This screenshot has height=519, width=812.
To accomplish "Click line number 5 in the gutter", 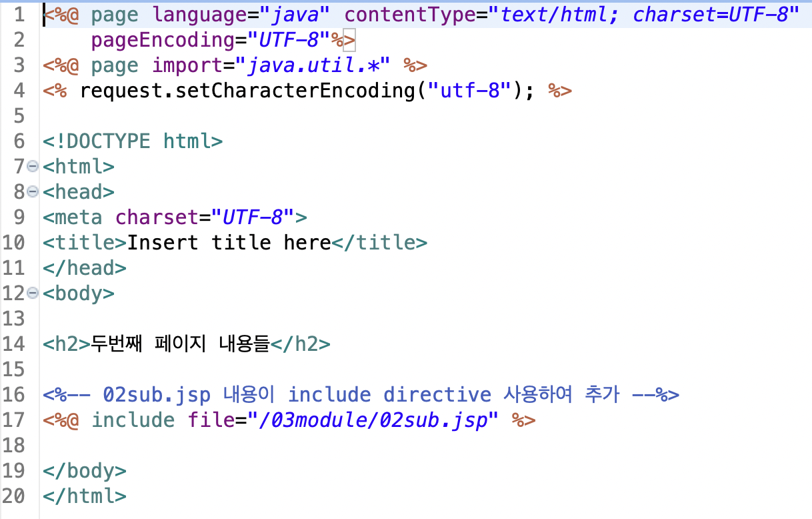I will pyautogui.click(x=19, y=116).
